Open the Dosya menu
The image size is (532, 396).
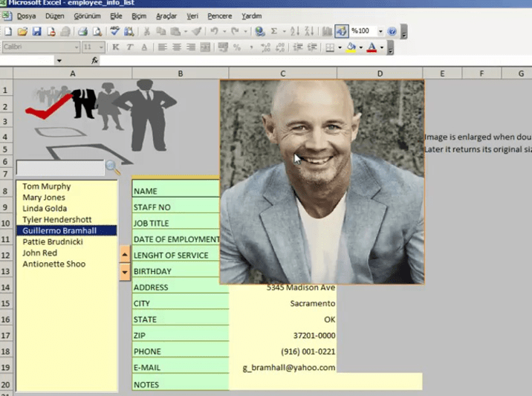pos(26,16)
